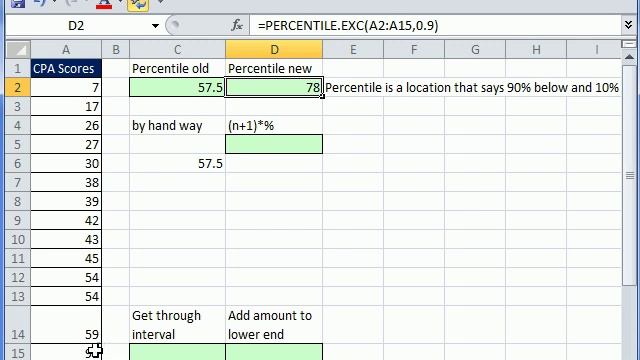Select the 'Percentile old' cell
The image size is (640, 360).
click(x=177, y=68)
